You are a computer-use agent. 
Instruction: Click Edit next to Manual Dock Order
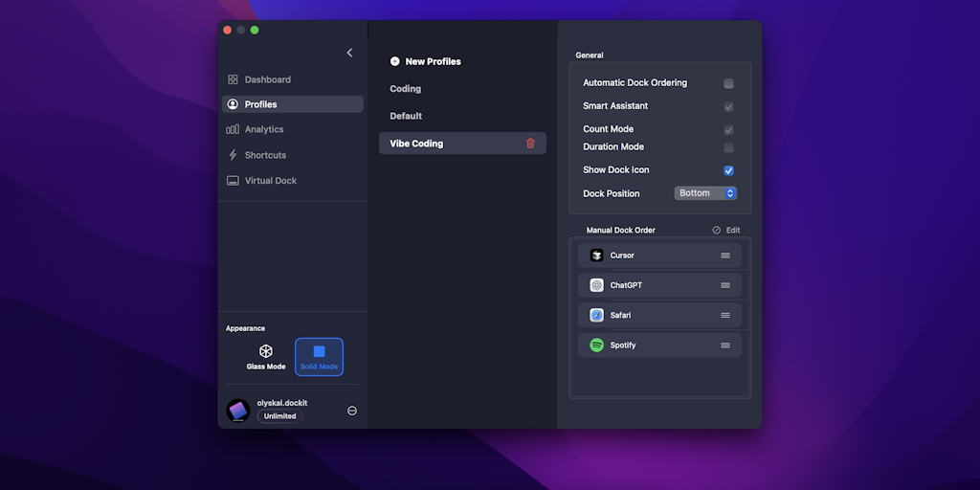coord(733,230)
